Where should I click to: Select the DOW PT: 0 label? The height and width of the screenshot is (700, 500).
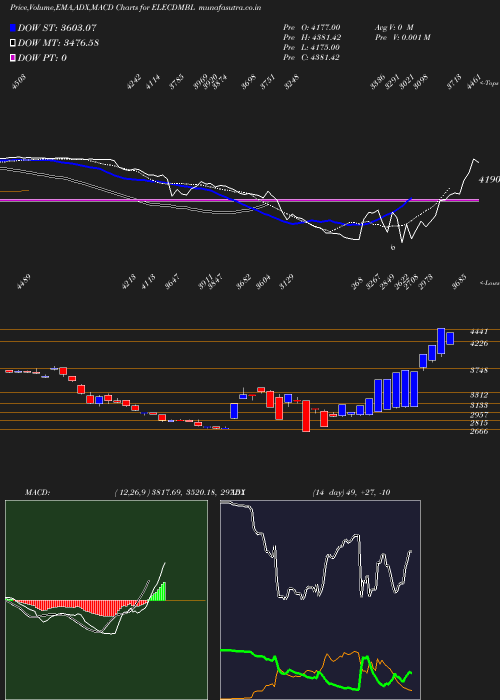tap(42, 58)
